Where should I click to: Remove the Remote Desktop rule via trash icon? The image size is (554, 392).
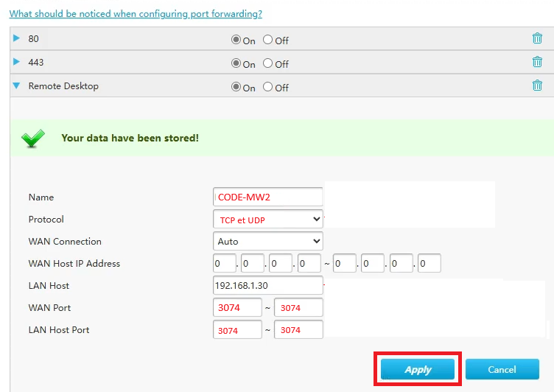(x=537, y=85)
